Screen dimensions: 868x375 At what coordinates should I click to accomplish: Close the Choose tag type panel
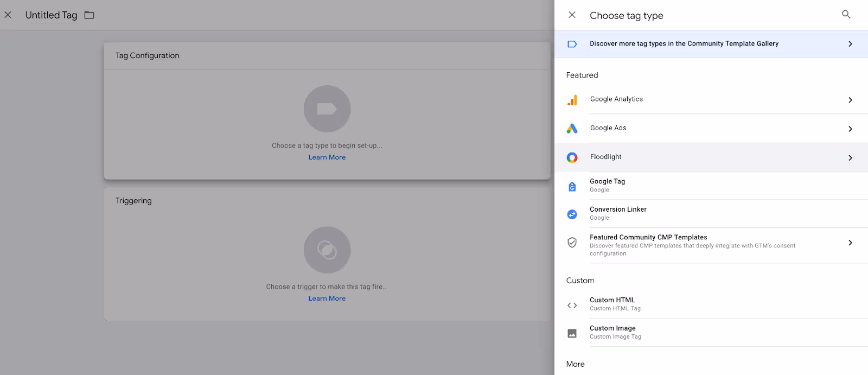[x=572, y=15]
